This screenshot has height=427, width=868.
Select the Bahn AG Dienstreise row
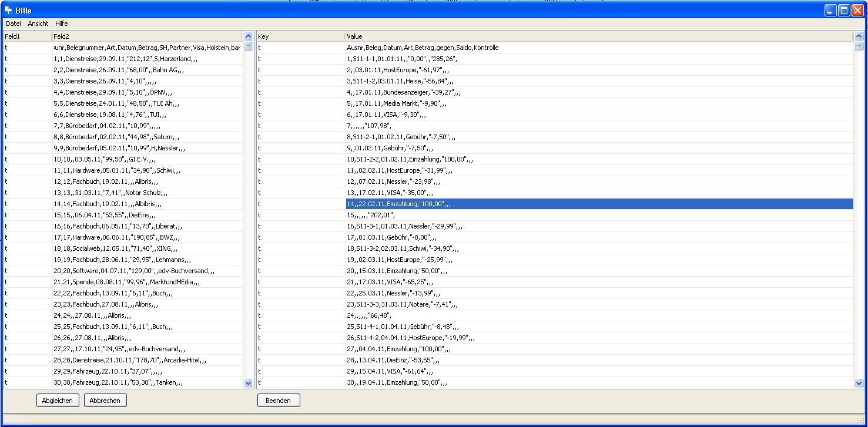[x=119, y=70]
